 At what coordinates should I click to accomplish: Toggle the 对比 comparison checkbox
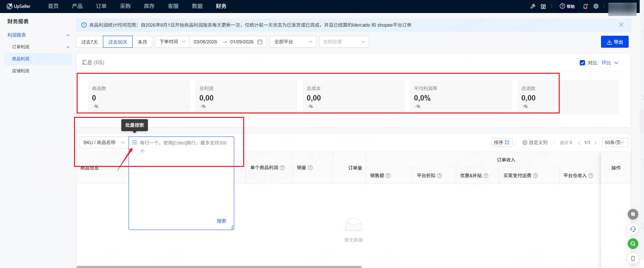pos(582,63)
